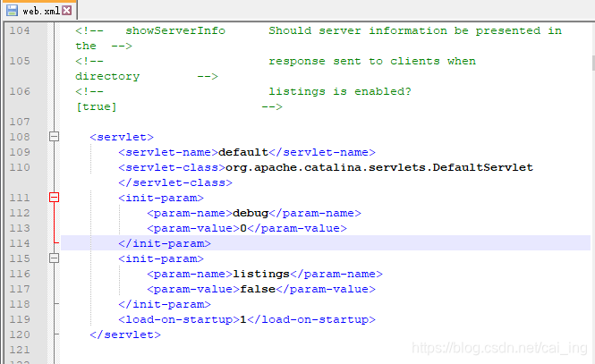
Task: Collapse the servlet fold marker on line 108
Action: (x=55, y=137)
